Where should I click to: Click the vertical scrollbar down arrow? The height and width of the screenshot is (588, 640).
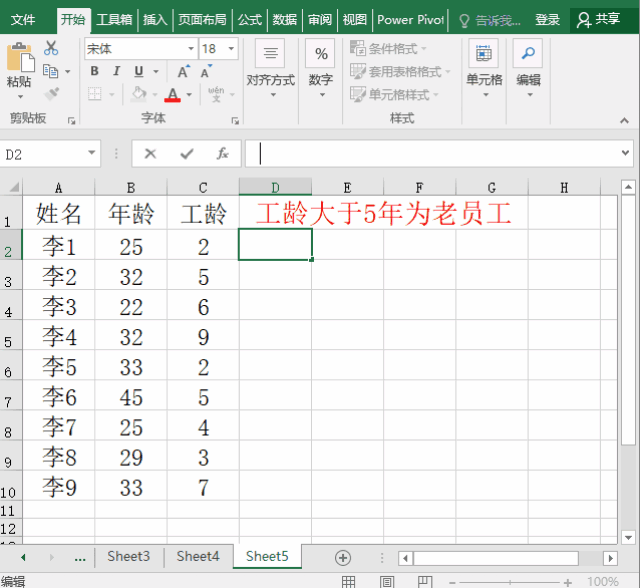tap(628, 537)
